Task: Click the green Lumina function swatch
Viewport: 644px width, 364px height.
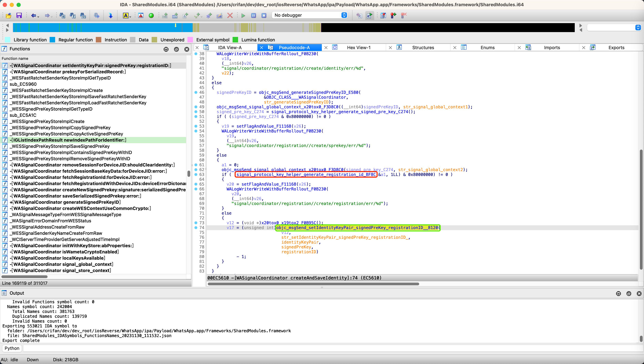Action: (235, 40)
